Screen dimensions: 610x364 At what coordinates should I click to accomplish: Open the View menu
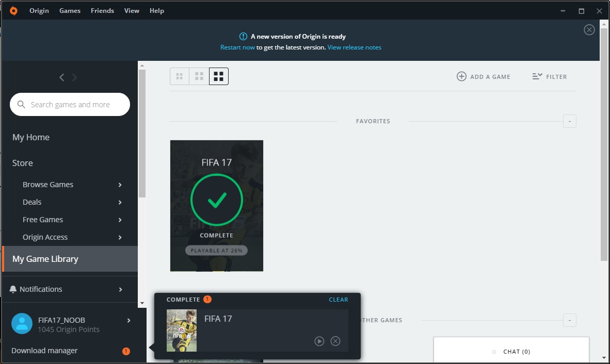132,10
